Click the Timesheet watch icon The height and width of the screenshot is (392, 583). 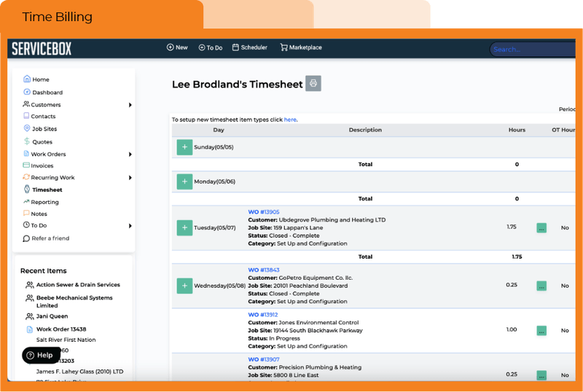27,189
